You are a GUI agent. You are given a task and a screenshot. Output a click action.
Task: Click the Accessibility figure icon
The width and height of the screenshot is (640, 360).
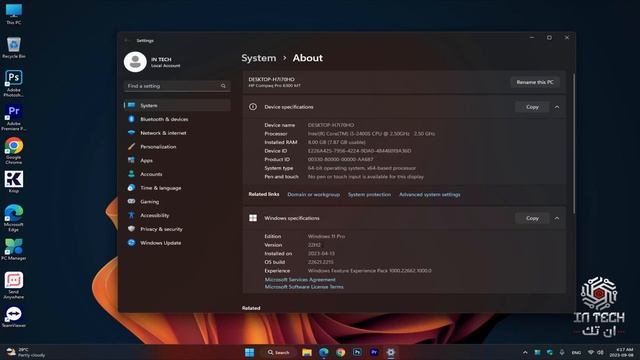(x=131, y=215)
